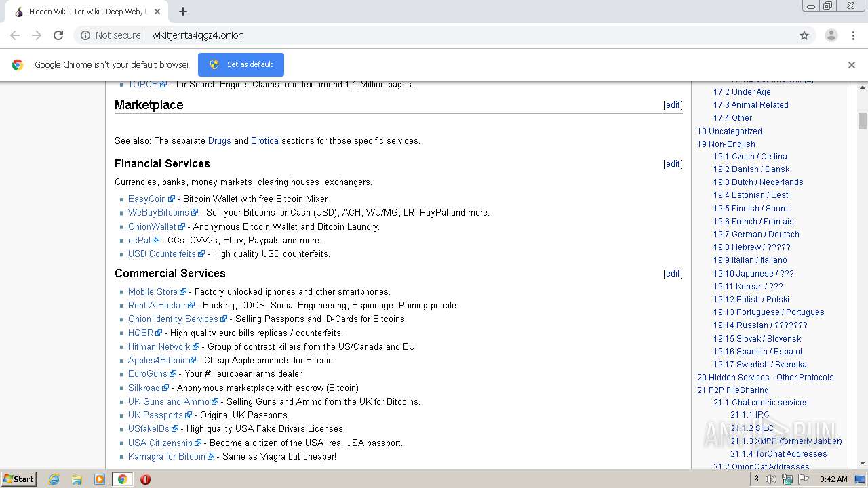Jump to 19.7 German / Deutsch
The width and height of the screenshot is (868, 488).
coord(756,235)
